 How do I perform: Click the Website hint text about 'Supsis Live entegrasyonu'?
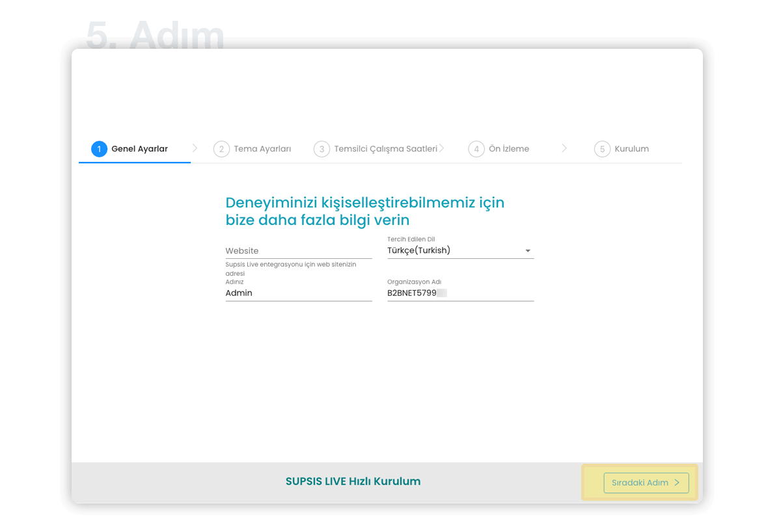click(291, 269)
